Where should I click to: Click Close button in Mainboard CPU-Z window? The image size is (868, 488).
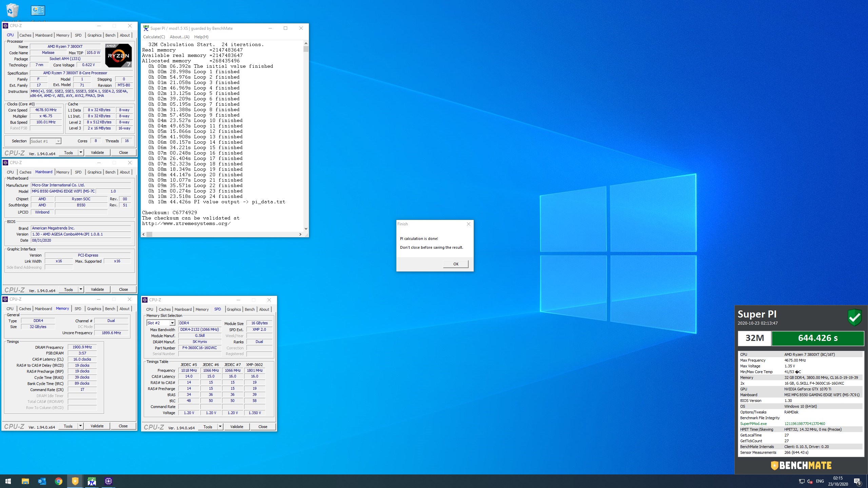coord(123,289)
